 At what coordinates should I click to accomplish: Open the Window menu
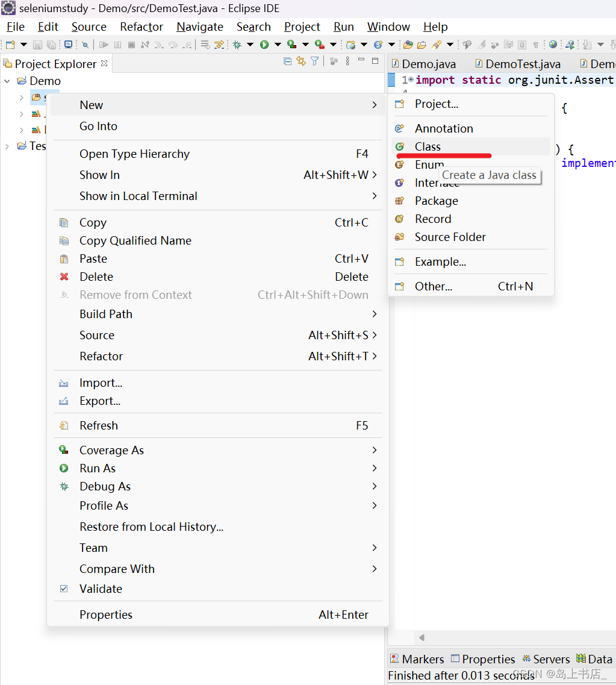pos(388,27)
